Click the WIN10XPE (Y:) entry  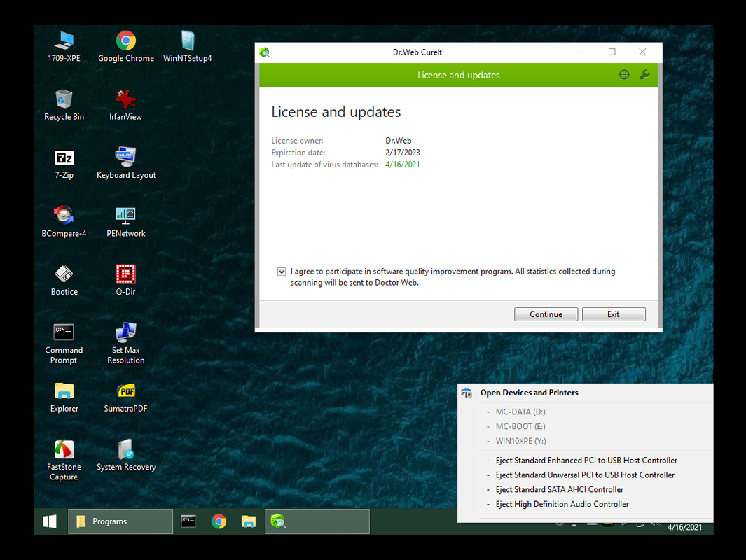520,441
